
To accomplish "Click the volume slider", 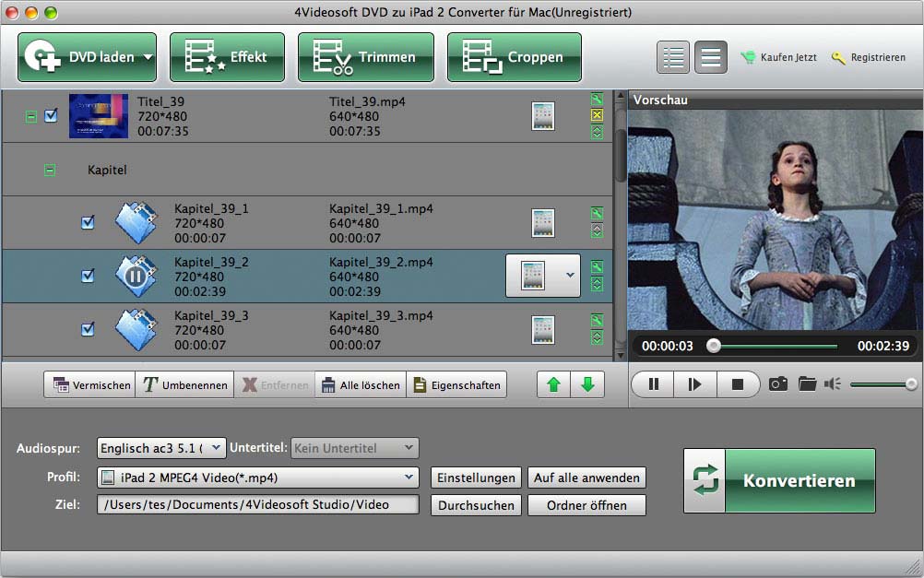I will coord(881,384).
